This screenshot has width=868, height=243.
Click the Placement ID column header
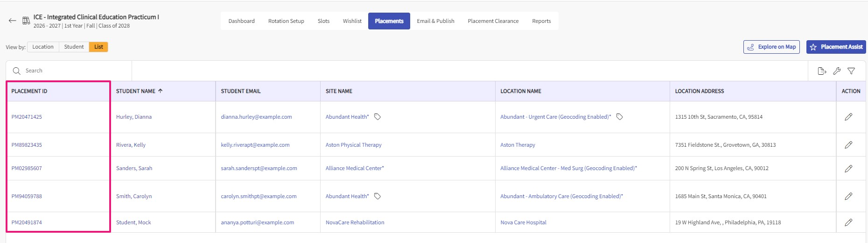[29, 91]
